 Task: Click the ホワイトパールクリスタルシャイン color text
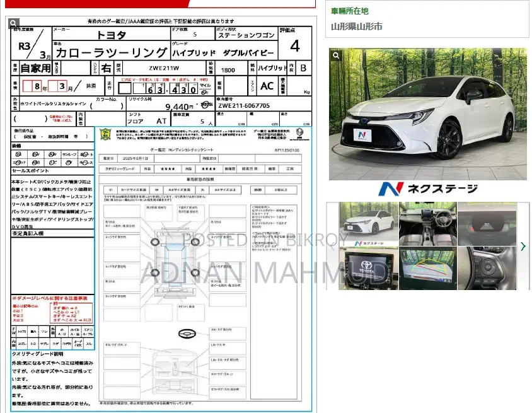[54, 103]
